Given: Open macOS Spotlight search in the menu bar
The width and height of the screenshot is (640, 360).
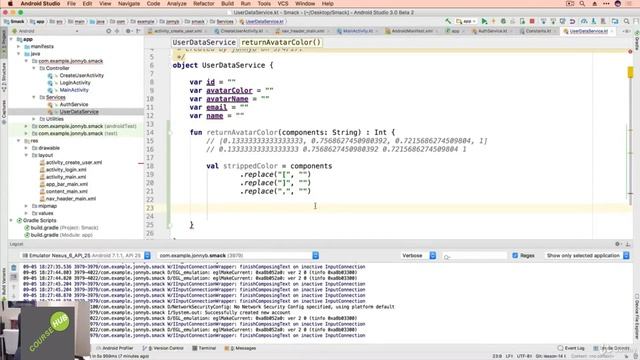Looking at the screenshot, I should [x=582, y=4].
